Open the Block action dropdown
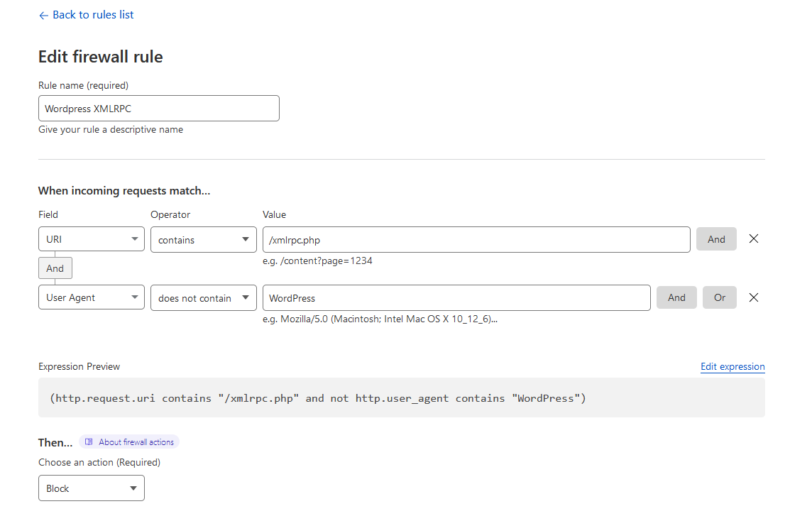812x521 pixels. coord(92,488)
